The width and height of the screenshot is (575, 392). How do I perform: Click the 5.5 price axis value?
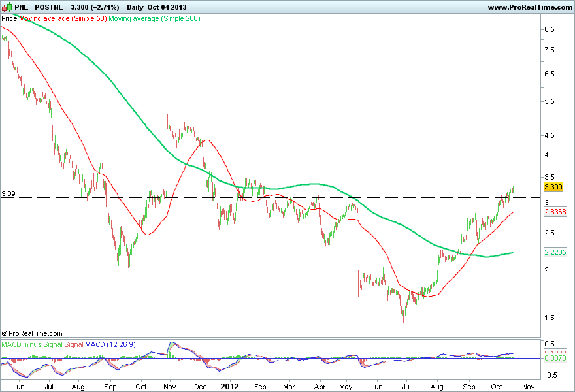550,101
